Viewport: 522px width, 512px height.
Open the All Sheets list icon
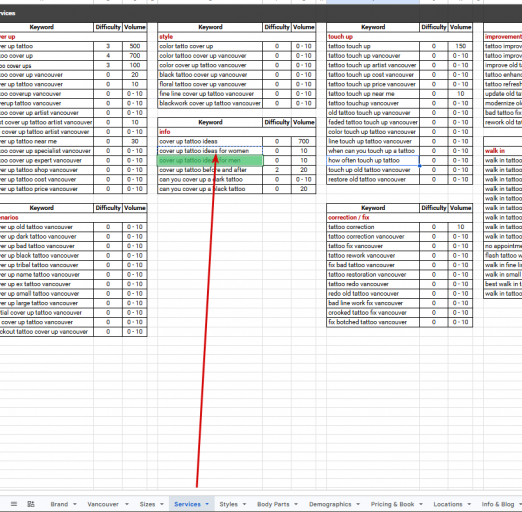[14, 504]
